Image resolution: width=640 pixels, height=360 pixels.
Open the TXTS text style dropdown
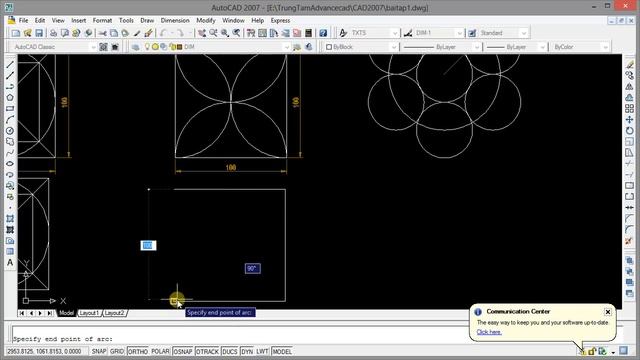click(395, 33)
